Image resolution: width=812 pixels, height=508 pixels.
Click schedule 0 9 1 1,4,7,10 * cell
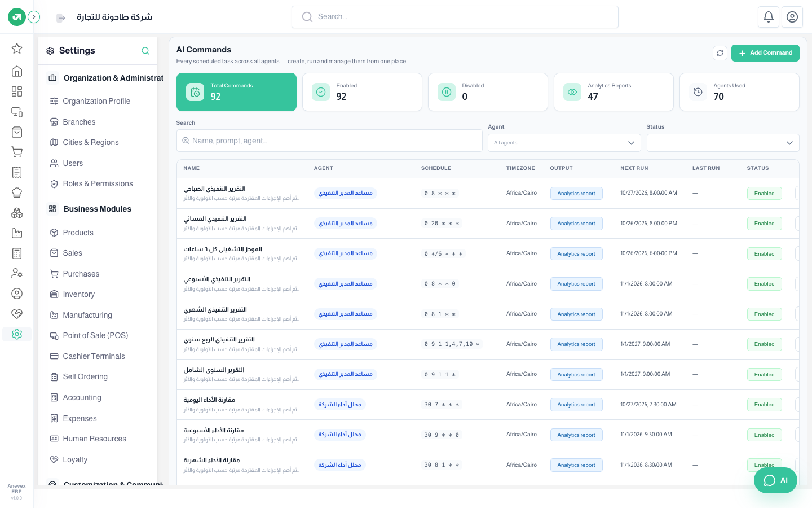pyautogui.click(x=452, y=344)
